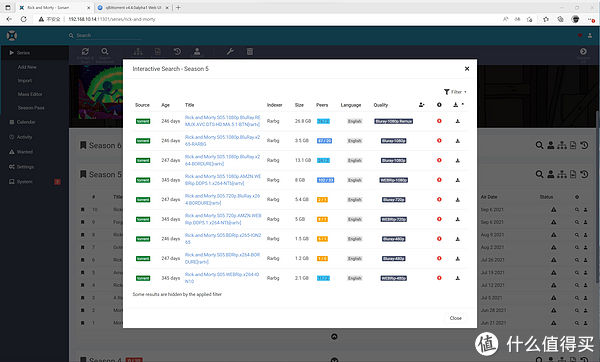Click the Close button in dialog

455,318
